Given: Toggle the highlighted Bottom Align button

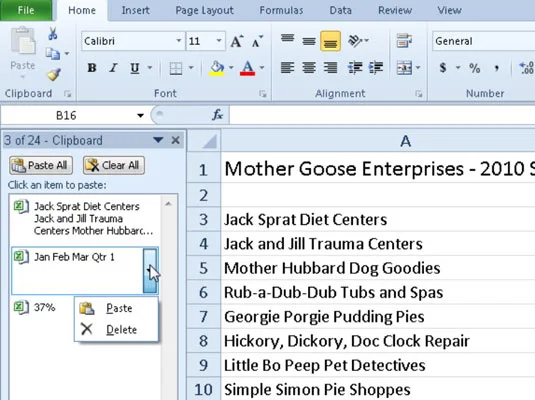Looking at the screenshot, I should click(x=330, y=41).
